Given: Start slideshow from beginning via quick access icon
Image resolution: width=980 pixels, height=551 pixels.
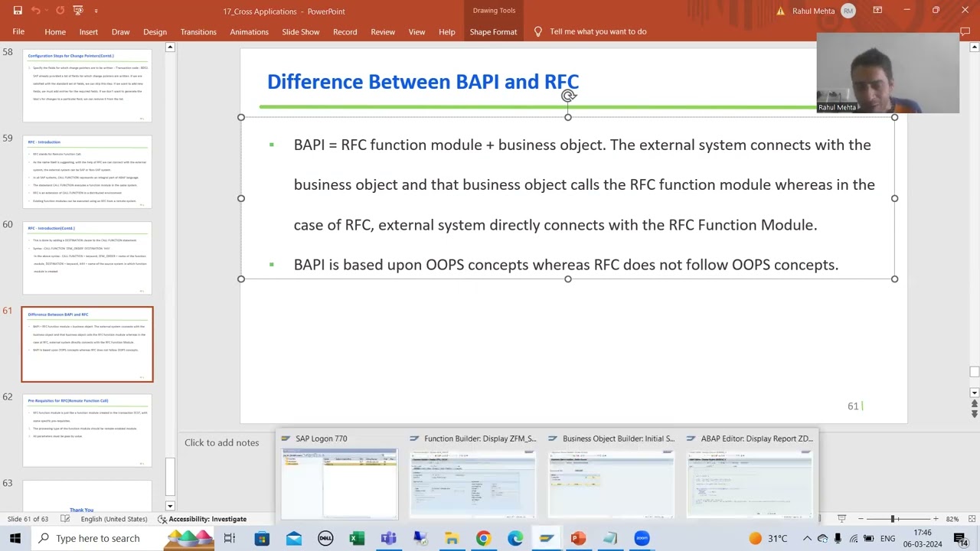Looking at the screenshot, I should click(x=77, y=11).
